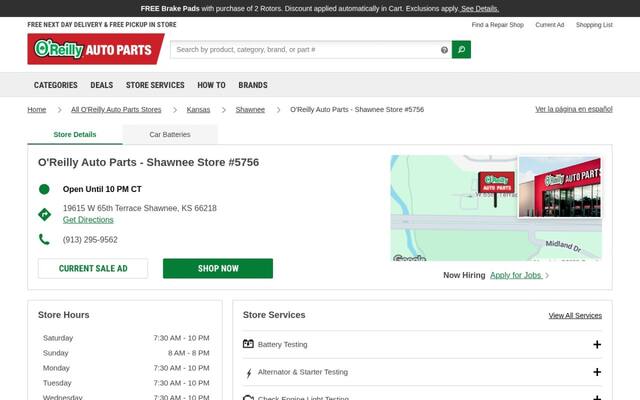Select the Store Details tab
The height and width of the screenshot is (400, 640).
point(75,134)
